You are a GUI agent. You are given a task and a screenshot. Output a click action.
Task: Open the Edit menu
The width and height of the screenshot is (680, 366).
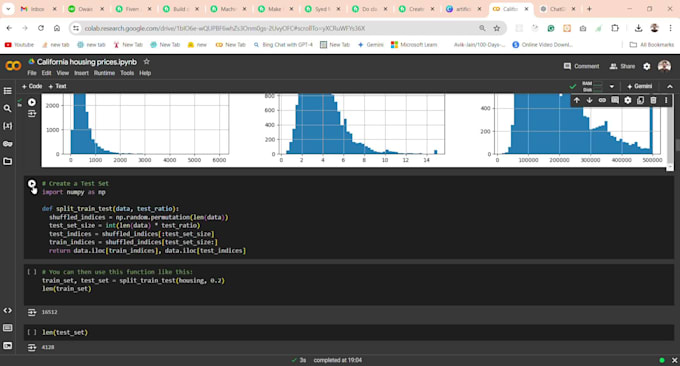[46, 73]
